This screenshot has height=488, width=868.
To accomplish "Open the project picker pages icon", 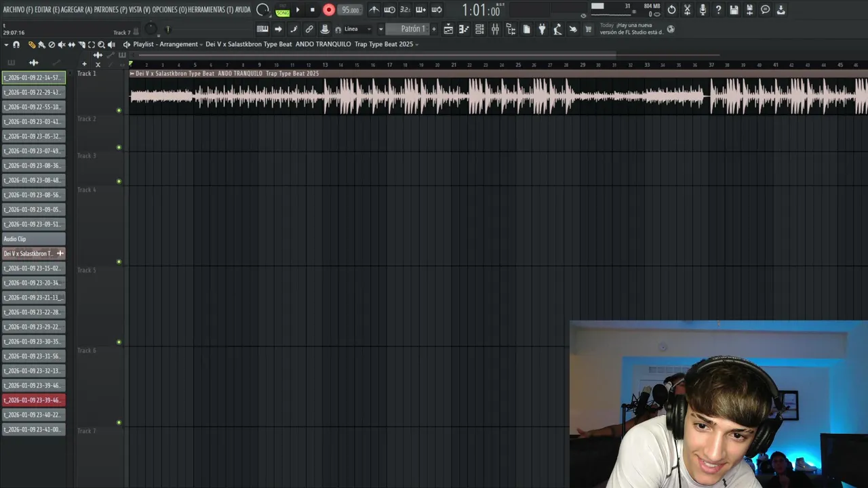I will pos(526,29).
